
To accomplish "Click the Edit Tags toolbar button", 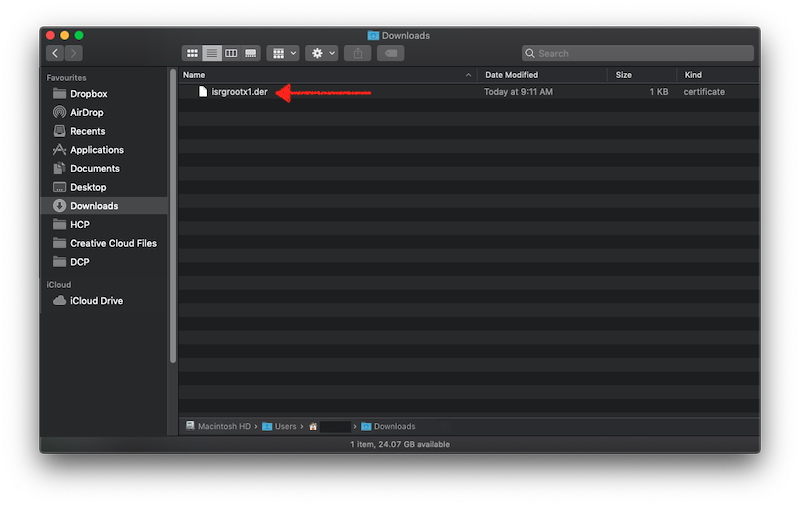I will (391, 53).
